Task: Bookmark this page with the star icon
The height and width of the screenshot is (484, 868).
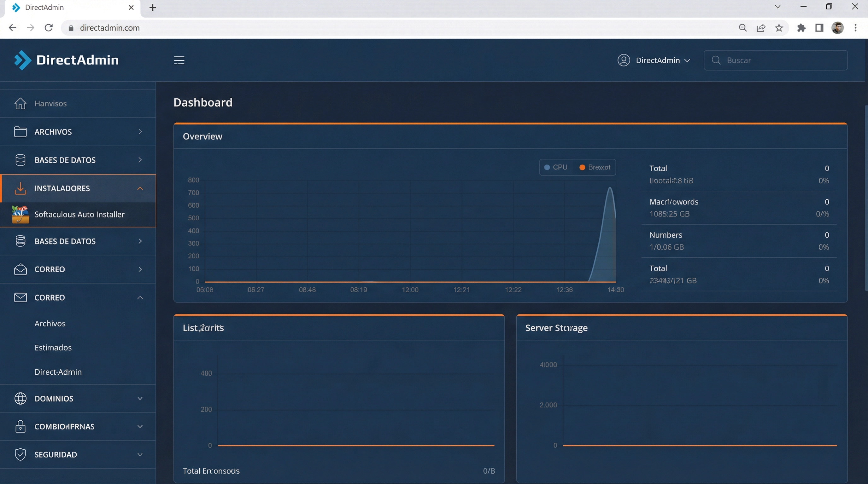Action: click(779, 28)
